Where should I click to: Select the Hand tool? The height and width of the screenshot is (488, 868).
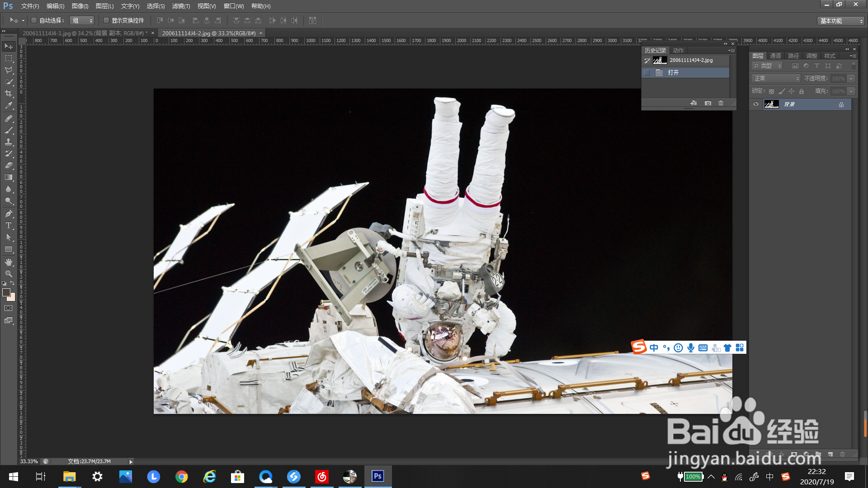point(9,262)
